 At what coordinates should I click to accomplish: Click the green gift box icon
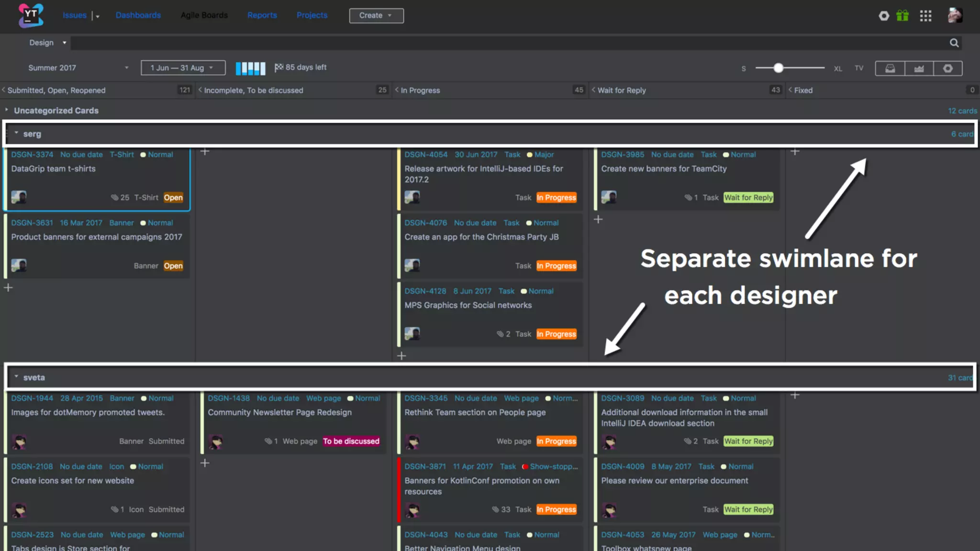click(902, 16)
